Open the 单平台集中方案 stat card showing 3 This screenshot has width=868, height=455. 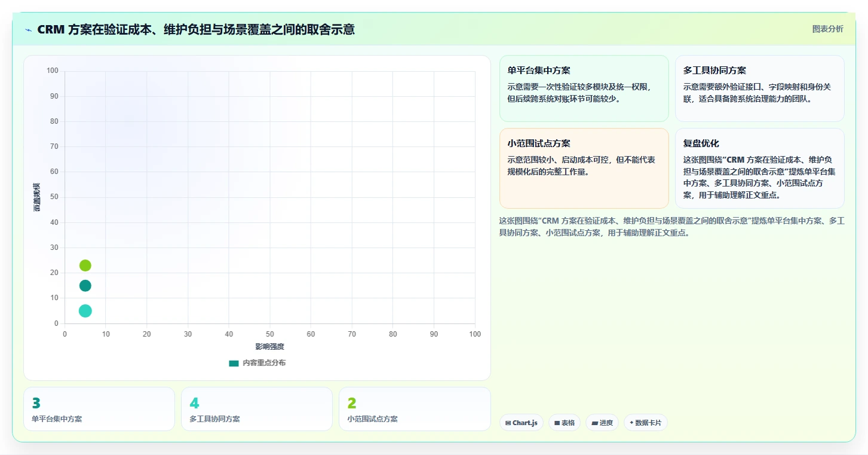99,409
